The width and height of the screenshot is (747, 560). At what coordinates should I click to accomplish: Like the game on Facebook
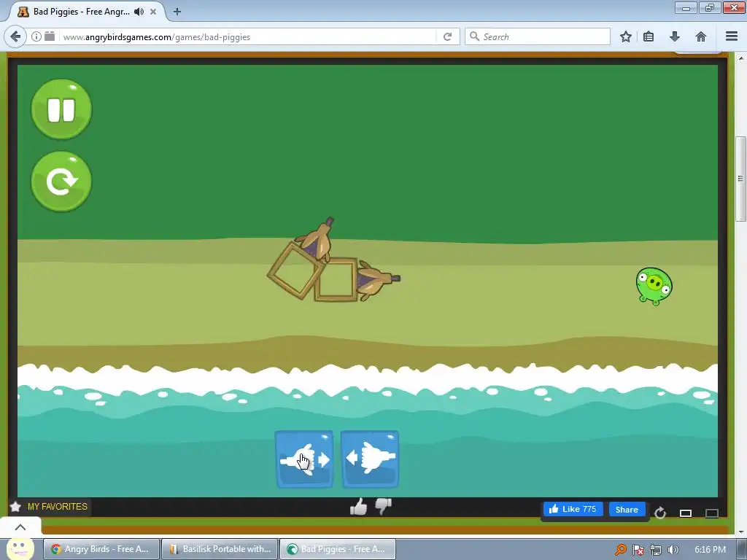(x=573, y=509)
